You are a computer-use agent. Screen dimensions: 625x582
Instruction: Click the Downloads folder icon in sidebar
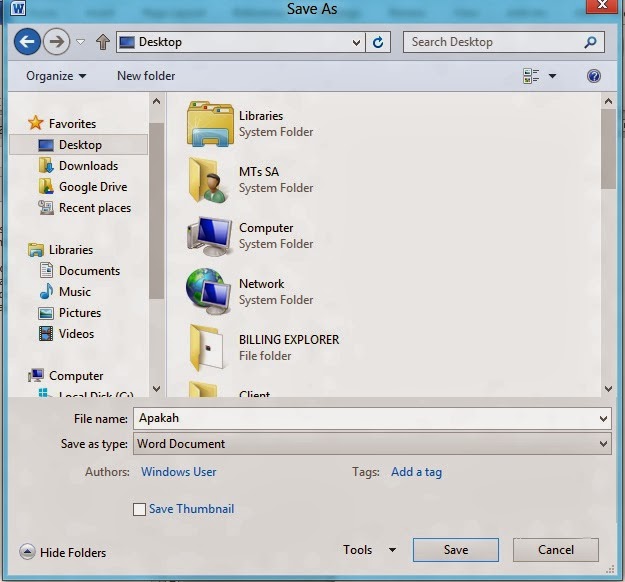click(46, 165)
